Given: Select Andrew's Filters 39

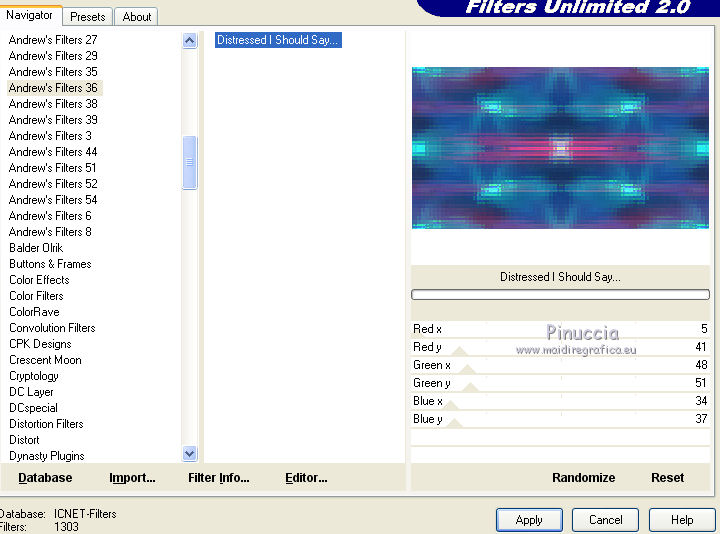Looking at the screenshot, I should point(53,120).
